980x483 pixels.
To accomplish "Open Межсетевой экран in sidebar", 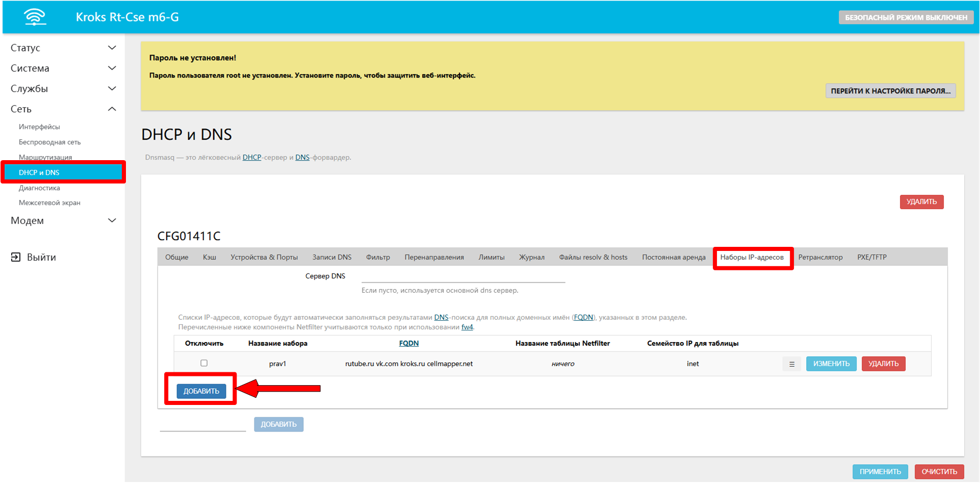I will tap(49, 203).
